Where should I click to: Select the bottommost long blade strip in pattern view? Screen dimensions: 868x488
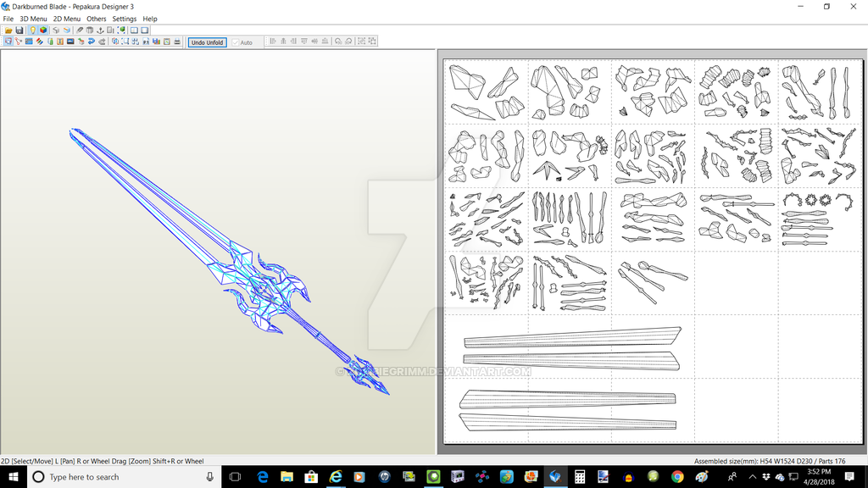(x=569, y=422)
